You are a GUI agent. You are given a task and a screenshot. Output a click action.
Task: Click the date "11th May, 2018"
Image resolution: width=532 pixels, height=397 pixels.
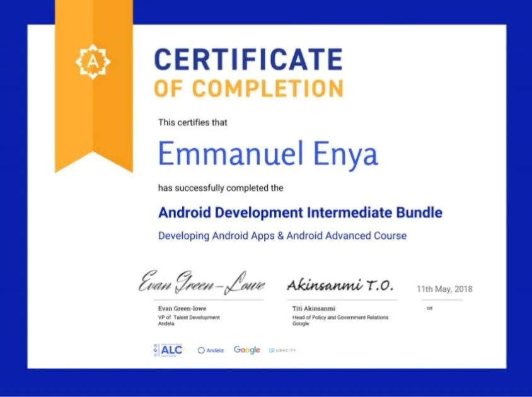click(444, 289)
